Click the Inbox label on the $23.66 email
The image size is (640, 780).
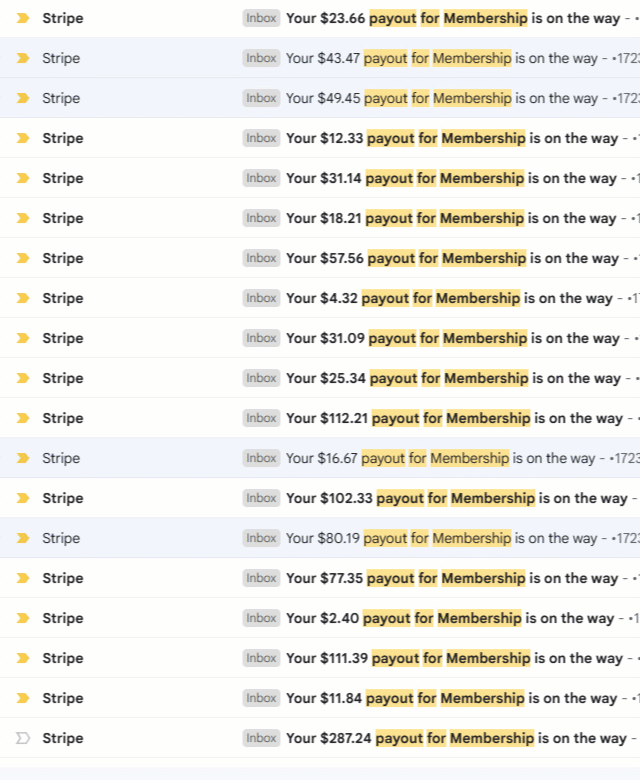[261, 18]
